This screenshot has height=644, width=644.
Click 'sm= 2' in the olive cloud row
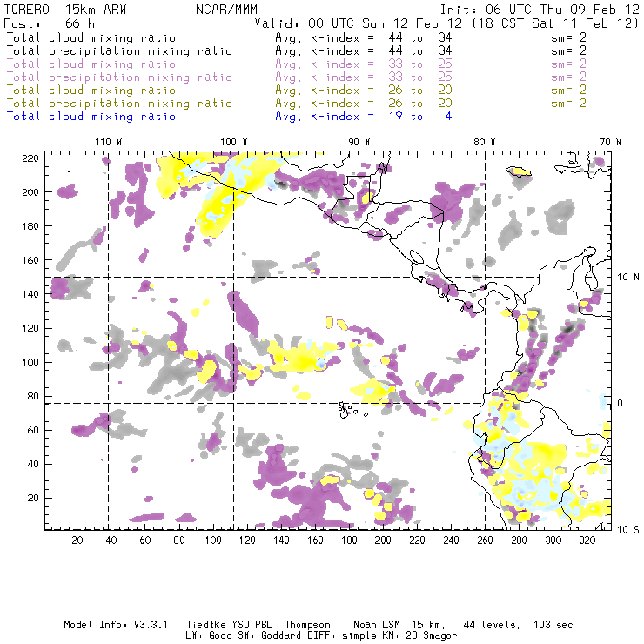pyautogui.click(x=568, y=90)
